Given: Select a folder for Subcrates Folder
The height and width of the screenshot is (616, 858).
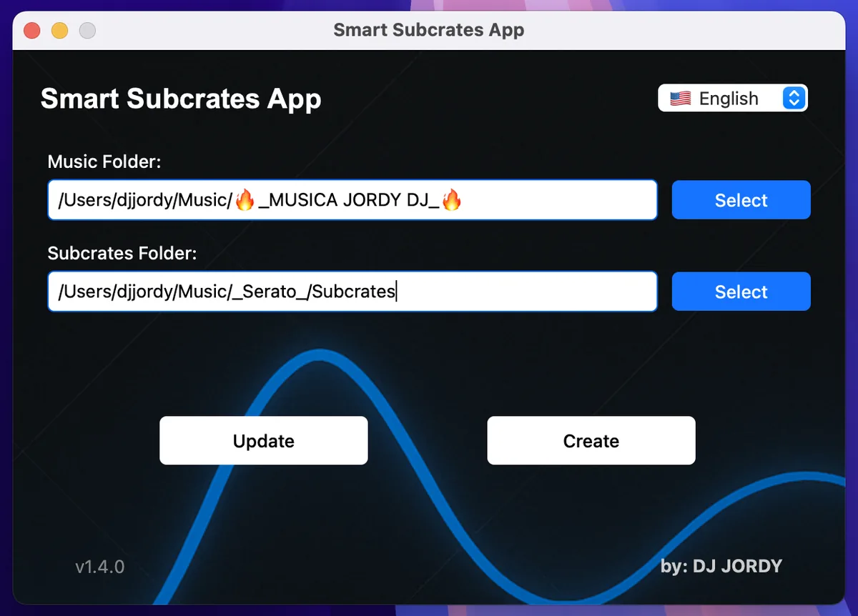Looking at the screenshot, I should click(741, 292).
